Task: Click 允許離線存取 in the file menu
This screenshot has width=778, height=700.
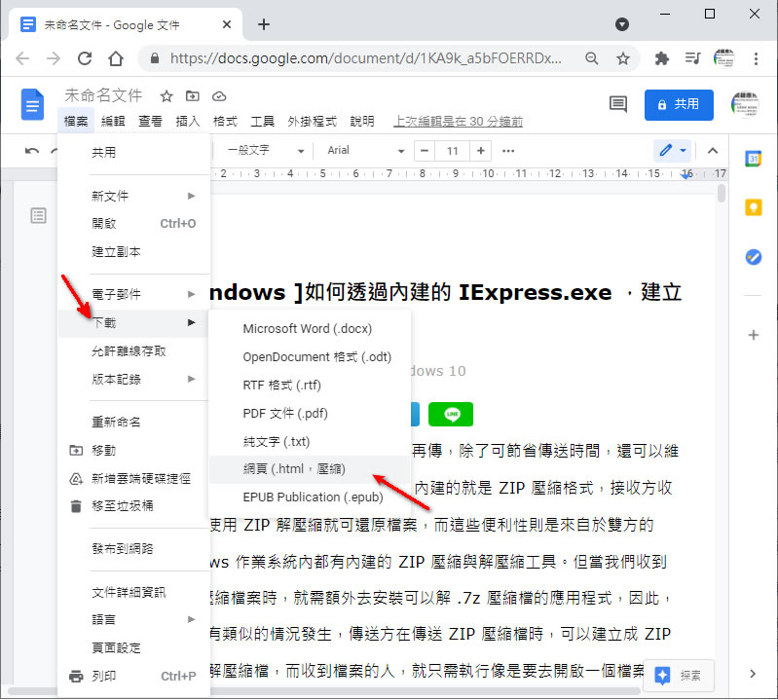Action: (x=129, y=350)
